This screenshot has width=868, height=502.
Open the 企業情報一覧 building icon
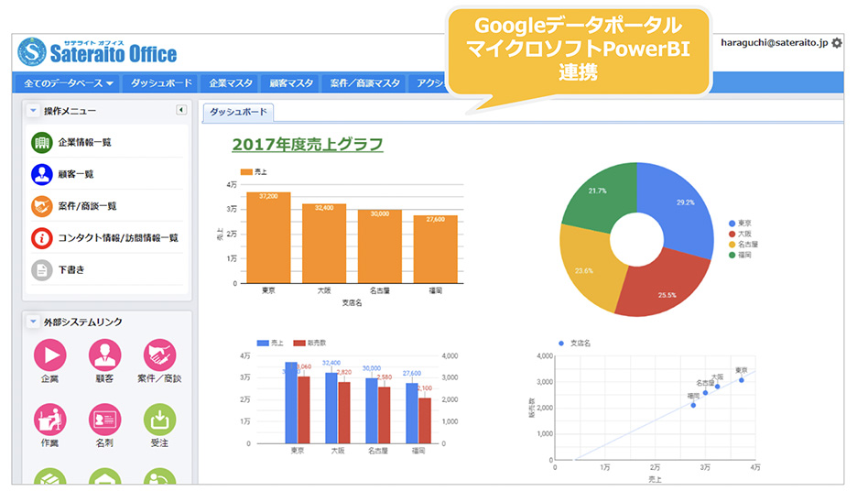[x=41, y=142]
